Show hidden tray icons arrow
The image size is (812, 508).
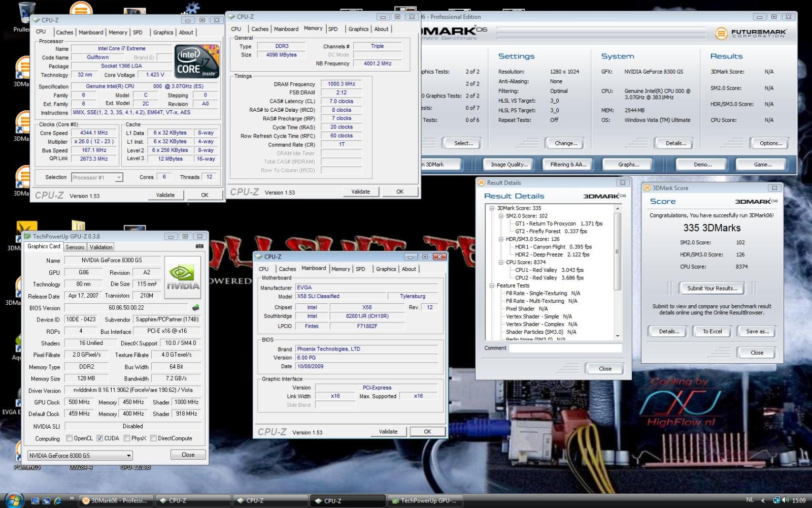pos(763,500)
